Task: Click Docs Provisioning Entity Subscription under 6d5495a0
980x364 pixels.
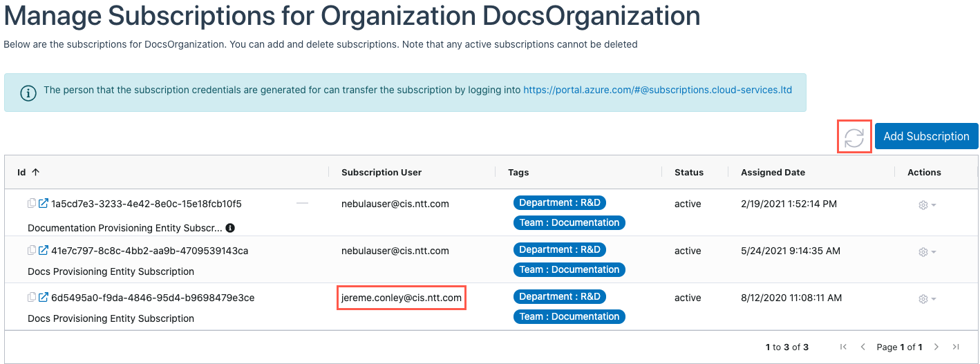Action: [x=111, y=318]
